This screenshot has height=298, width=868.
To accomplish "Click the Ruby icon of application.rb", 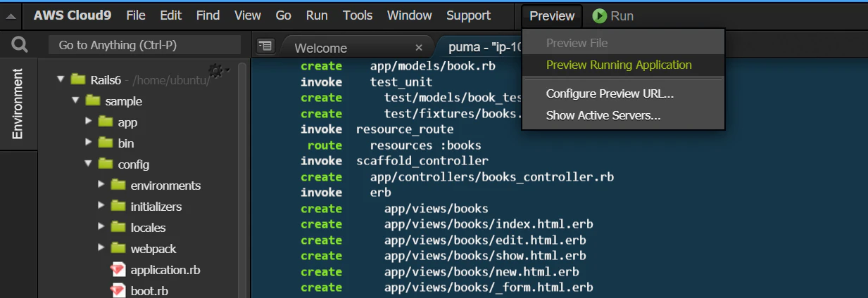I will (x=118, y=269).
